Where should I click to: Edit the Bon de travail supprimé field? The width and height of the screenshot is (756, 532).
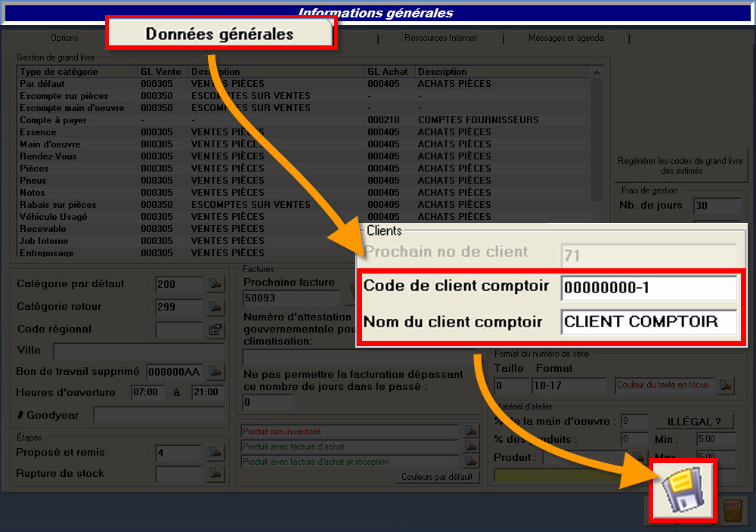(174, 372)
